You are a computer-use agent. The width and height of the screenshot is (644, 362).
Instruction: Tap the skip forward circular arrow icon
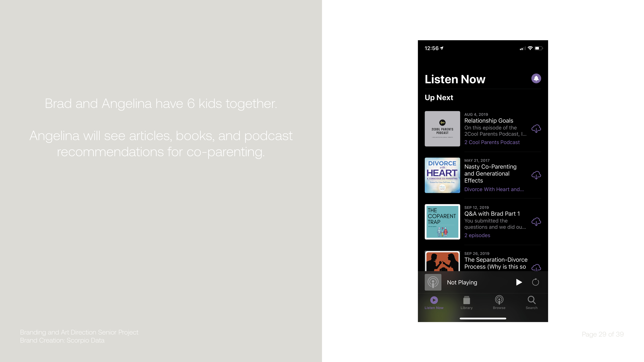click(x=535, y=282)
